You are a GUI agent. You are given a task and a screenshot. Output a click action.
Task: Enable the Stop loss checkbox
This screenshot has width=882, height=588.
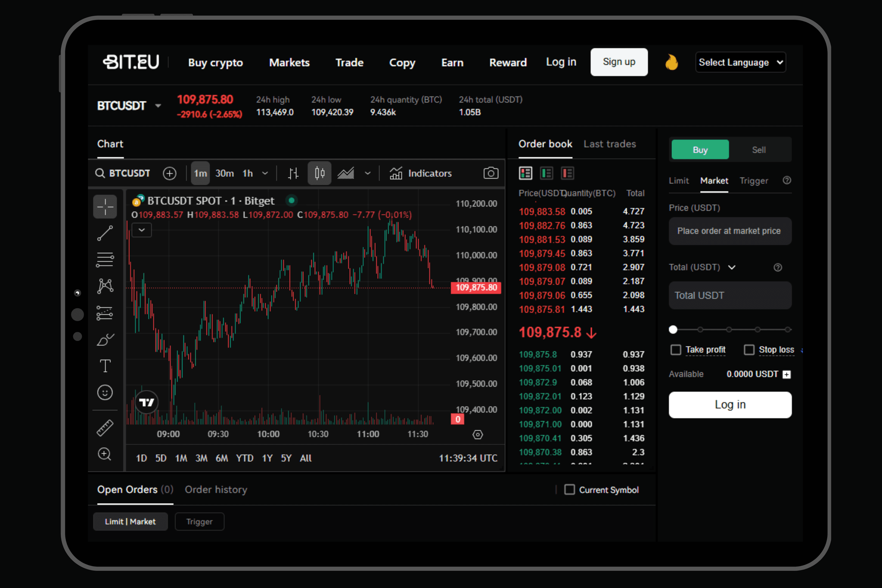(x=749, y=350)
